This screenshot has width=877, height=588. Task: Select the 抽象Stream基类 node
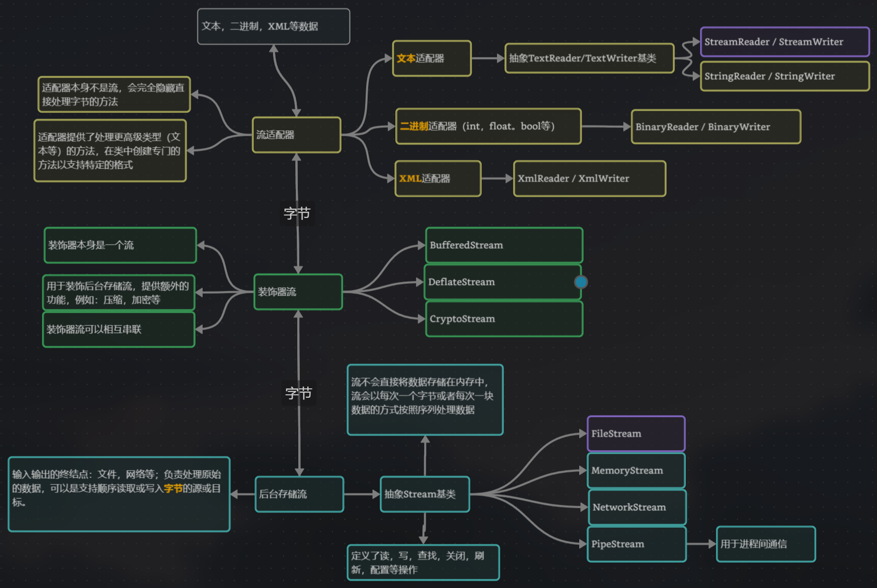point(424,494)
